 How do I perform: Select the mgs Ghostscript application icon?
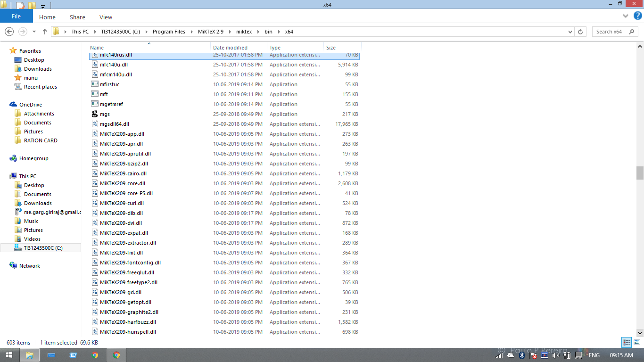(x=95, y=114)
